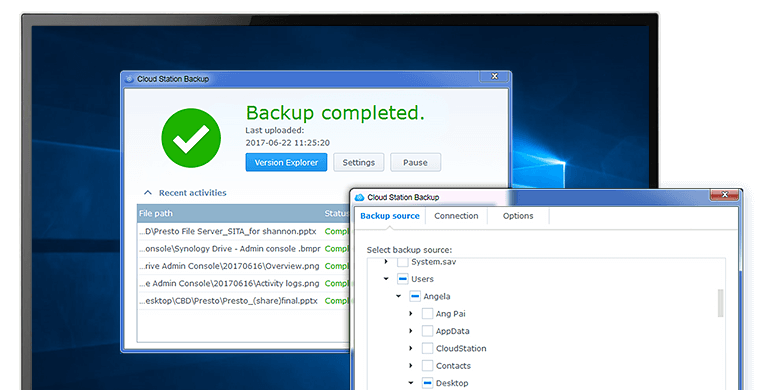Viewport: 767px width, 390px height.
Task: Check the Contacts checkbox
Action: pyautogui.click(x=427, y=366)
